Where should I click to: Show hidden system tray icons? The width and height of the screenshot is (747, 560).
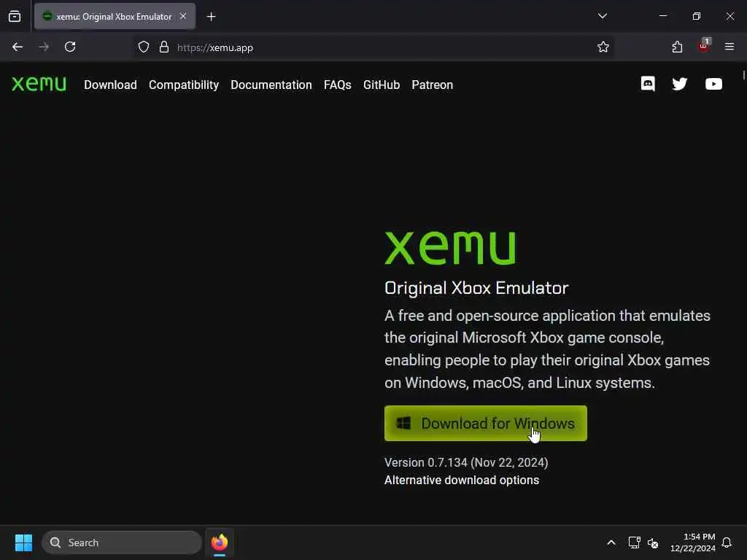point(611,542)
